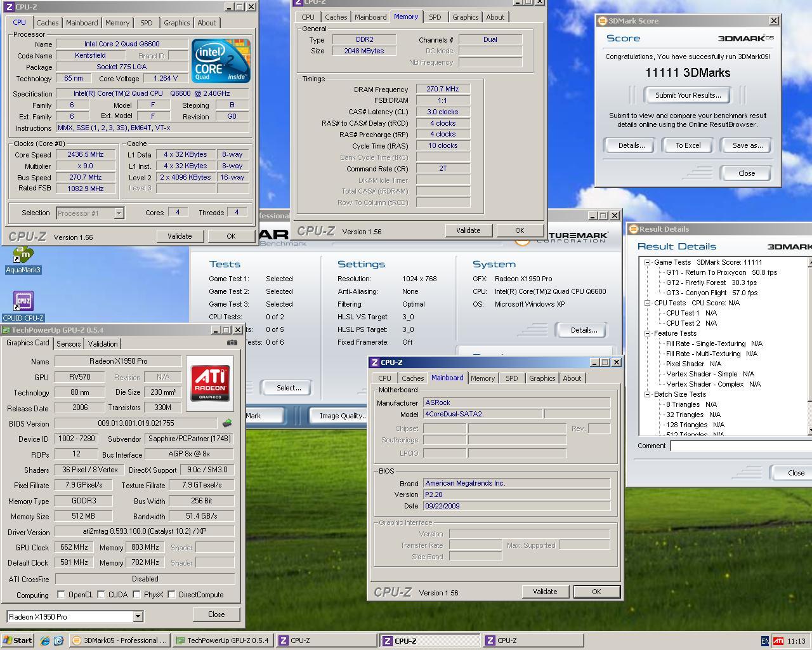Image resolution: width=812 pixels, height=650 pixels.
Task: Enable the CUDA checkbox in GPU-Z
Action: [x=101, y=595]
